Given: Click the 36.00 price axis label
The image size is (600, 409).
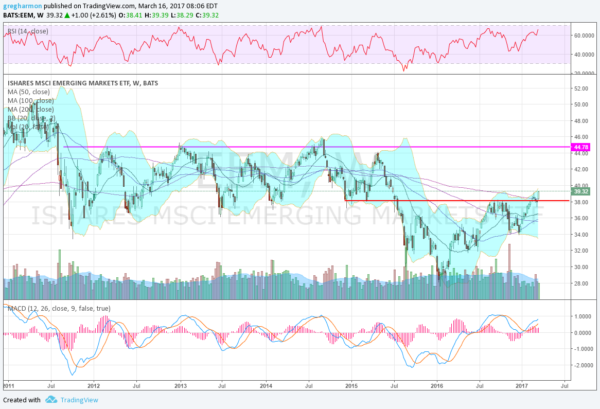Looking at the screenshot, I should [x=581, y=218].
